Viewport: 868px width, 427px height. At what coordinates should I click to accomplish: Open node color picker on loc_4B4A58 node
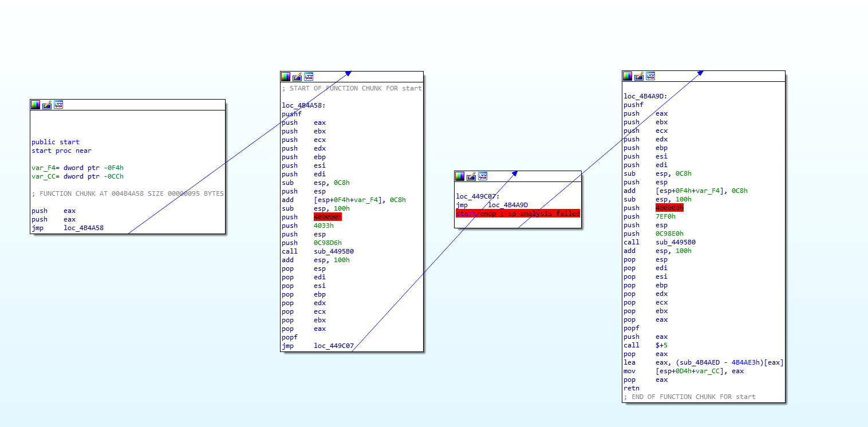click(286, 77)
